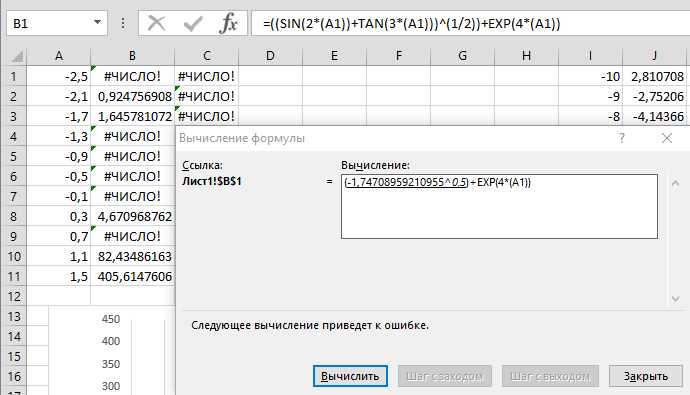Select row 8 header
Image resolution: width=690 pixels, height=395 pixels.
pyautogui.click(x=13, y=216)
